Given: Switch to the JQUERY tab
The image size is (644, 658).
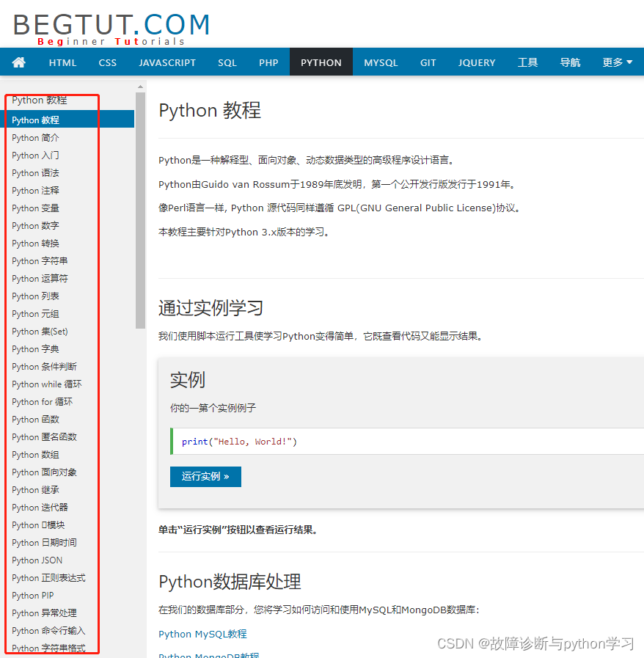Looking at the screenshot, I should pyautogui.click(x=477, y=62).
